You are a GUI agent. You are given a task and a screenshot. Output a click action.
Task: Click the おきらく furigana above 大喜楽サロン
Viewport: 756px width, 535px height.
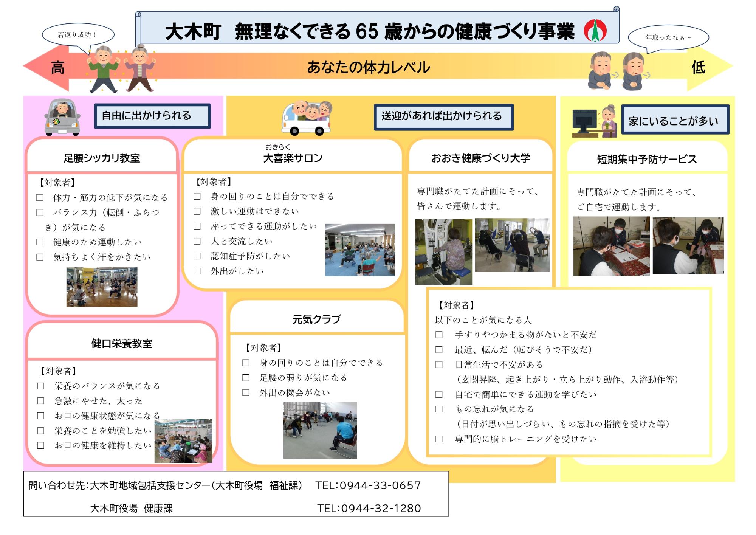tap(278, 147)
